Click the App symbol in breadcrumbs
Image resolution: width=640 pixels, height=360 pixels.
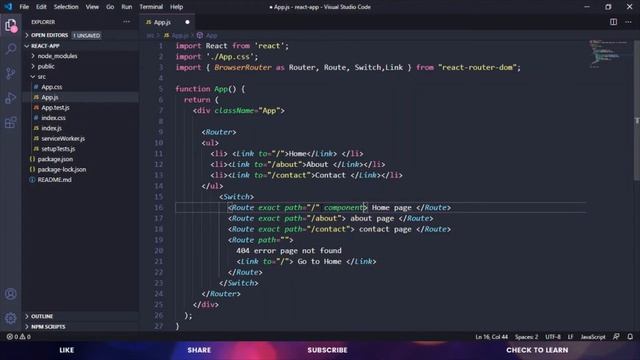point(207,36)
